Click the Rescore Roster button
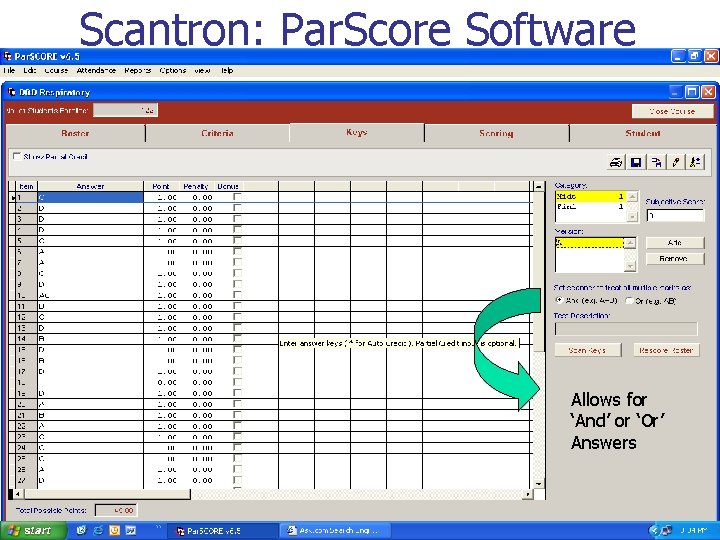The image size is (720, 540). 666,350
